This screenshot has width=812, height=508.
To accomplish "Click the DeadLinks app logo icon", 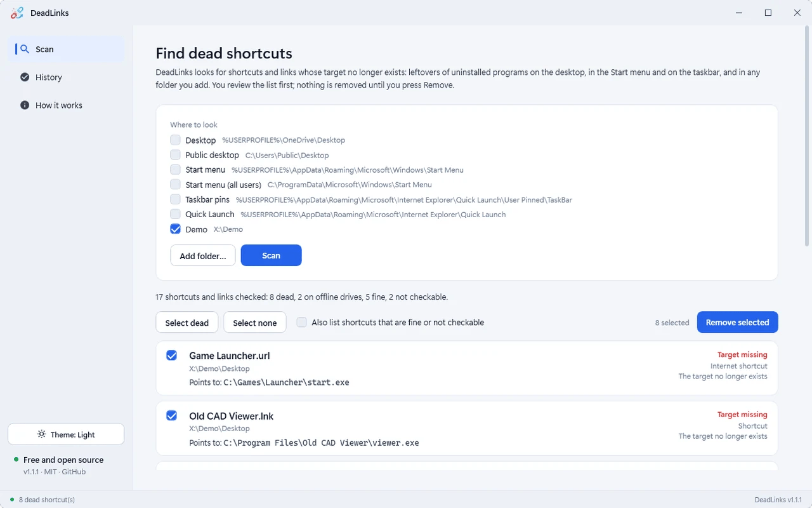I will click(x=17, y=13).
